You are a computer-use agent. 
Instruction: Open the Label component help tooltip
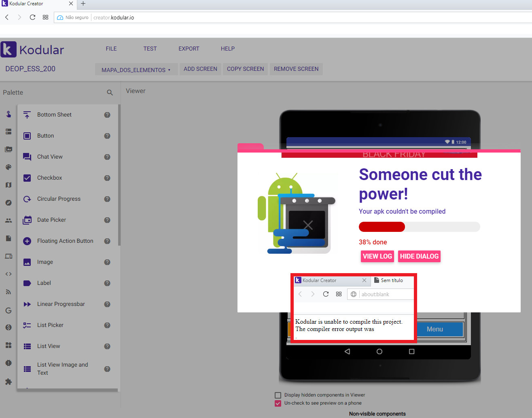107,283
